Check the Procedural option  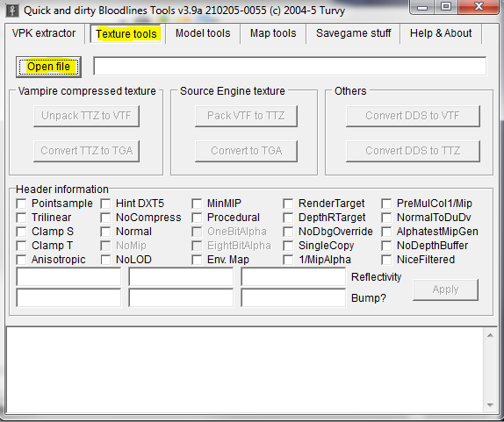(x=197, y=218)
